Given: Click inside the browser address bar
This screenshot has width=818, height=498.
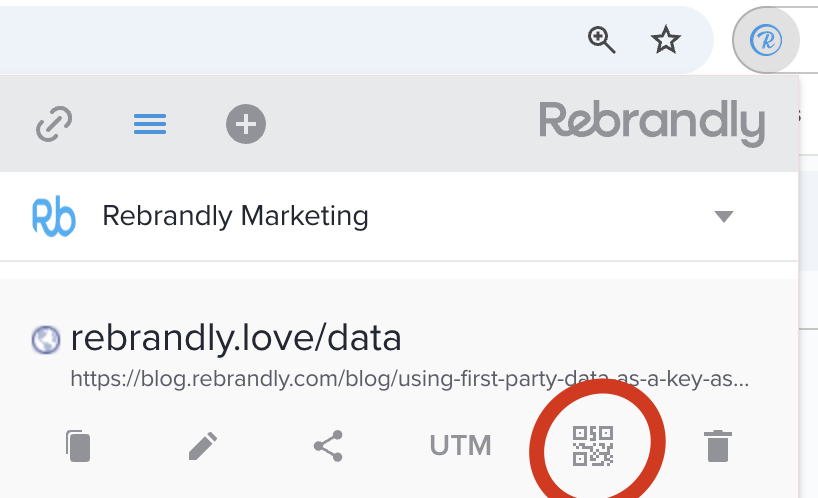Looking at the screenshot, I should (287, 40).
